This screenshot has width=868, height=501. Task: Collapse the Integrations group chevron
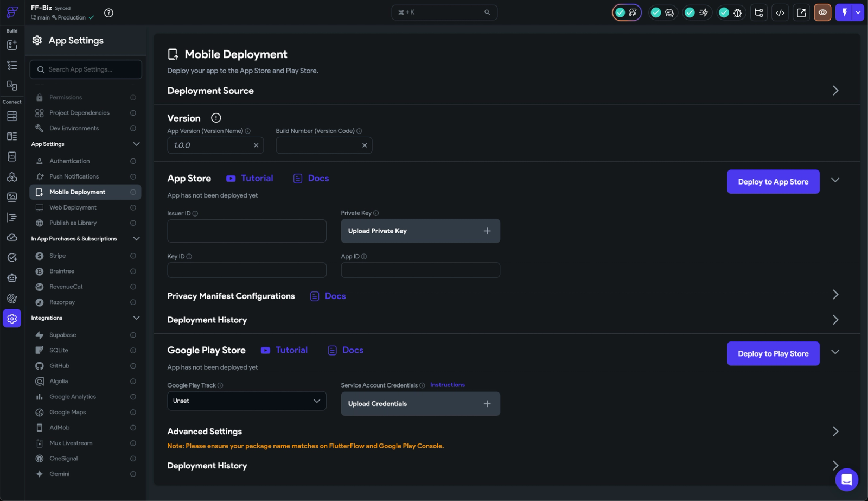136,318
